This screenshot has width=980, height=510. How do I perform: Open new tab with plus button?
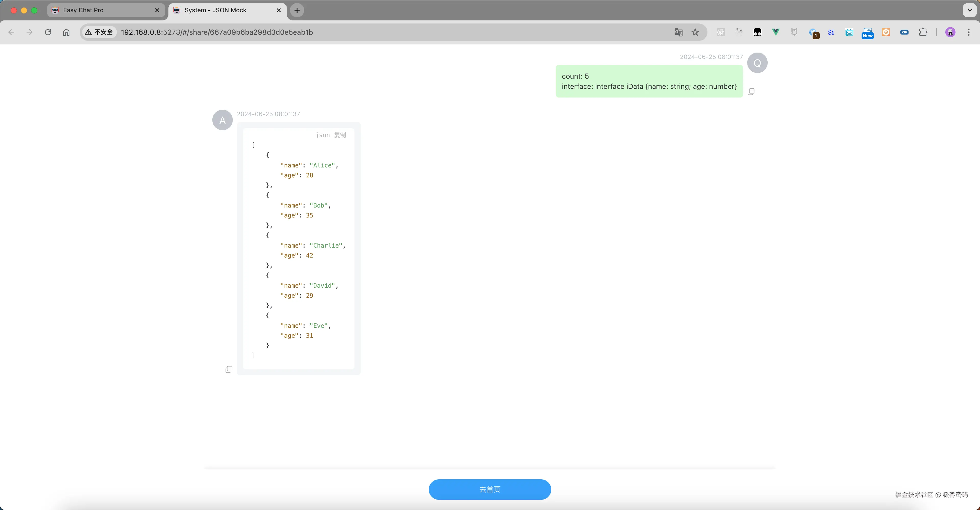click(297, 10)
